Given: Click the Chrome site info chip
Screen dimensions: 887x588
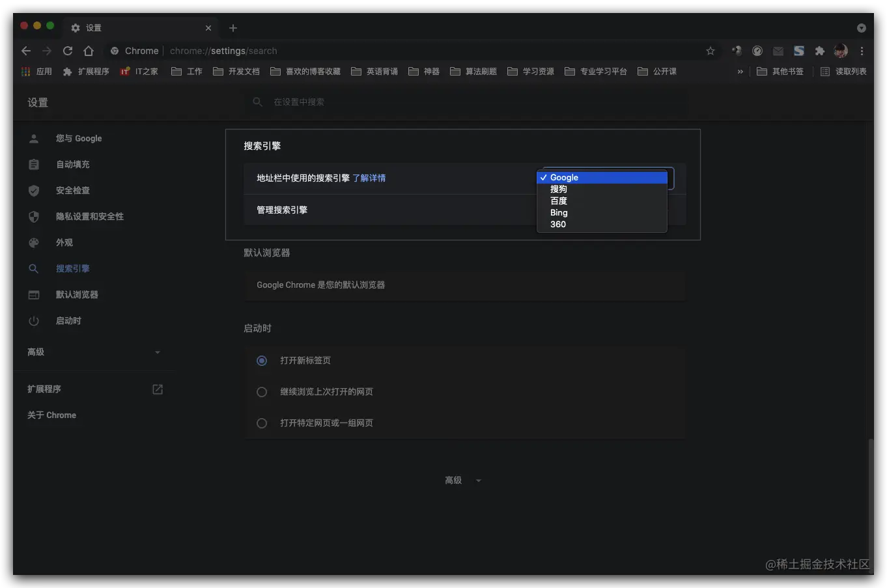Looking at the screenshot, I should click(x=135, y=51).
